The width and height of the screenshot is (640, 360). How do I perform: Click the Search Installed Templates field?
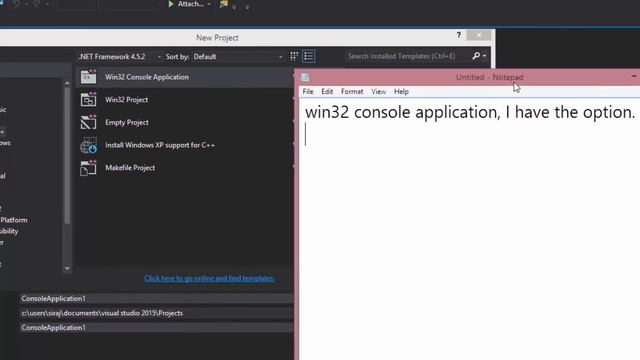pos(407,56)
